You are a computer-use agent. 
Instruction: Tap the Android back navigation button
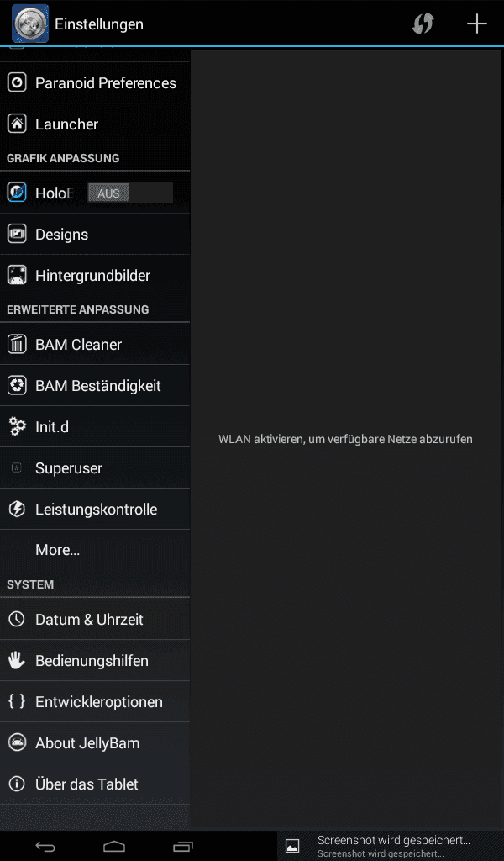pyautogui.click(x=45, y=846)
